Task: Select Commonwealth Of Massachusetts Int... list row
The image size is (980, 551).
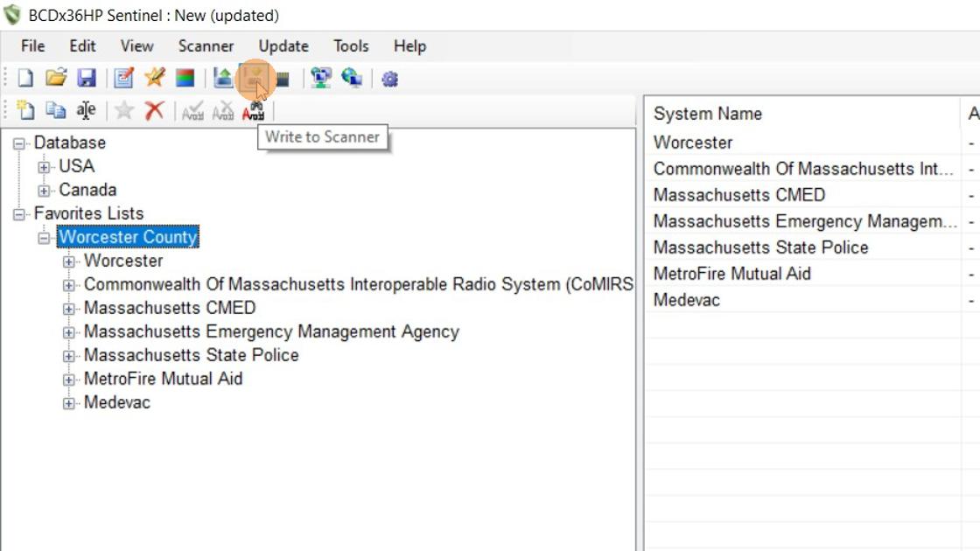Action: point(802,169)
